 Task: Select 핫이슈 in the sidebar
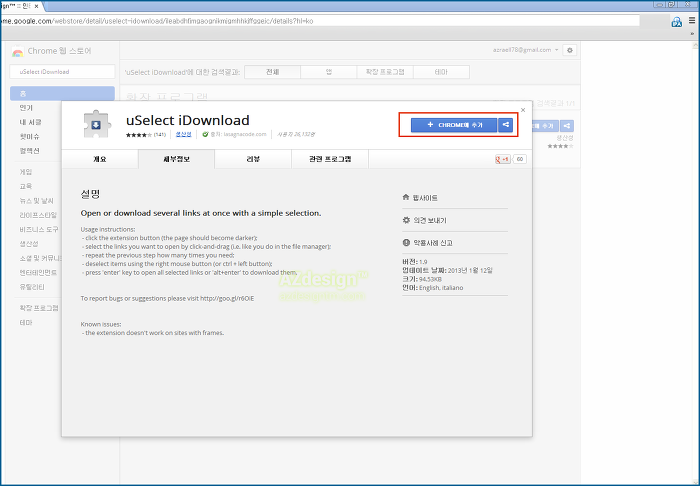click(x=29, y=137)
